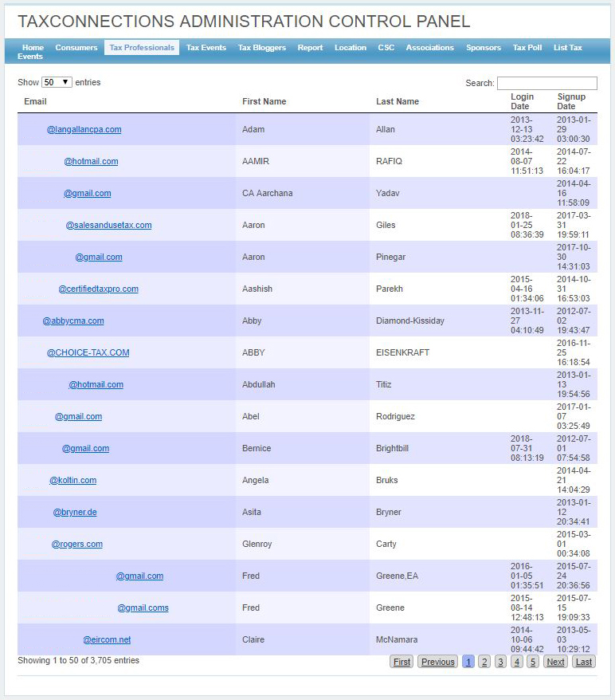The image size is (615, 700).
Task: Open Abdullah Titiz's @hotmail.com email link
Action: [96, 385]
